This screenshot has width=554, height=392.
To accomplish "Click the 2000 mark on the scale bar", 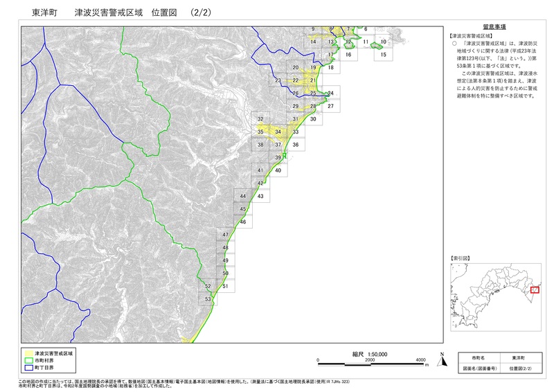I will [369, 361].
